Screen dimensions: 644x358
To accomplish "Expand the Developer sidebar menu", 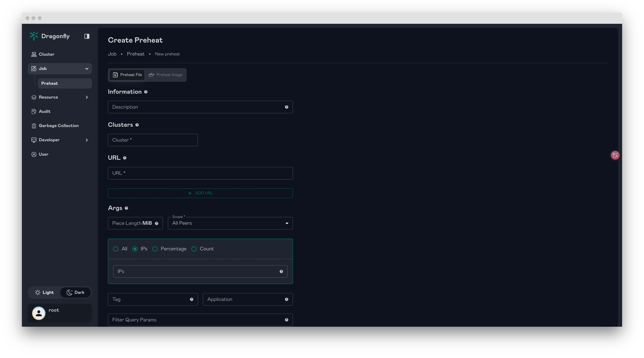I will [x=60, y=140].
